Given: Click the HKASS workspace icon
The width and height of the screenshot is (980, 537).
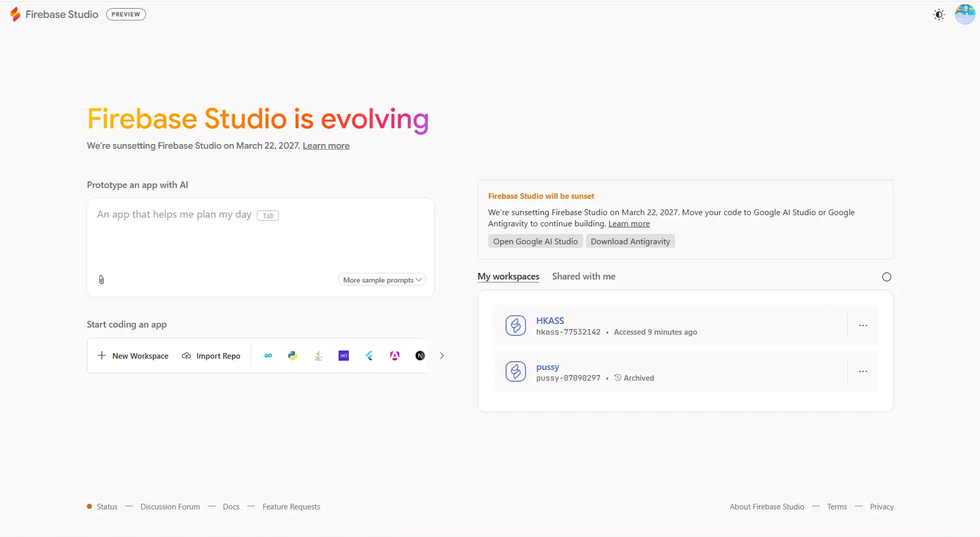Looking at the screenshot, I should click(516, 325).
